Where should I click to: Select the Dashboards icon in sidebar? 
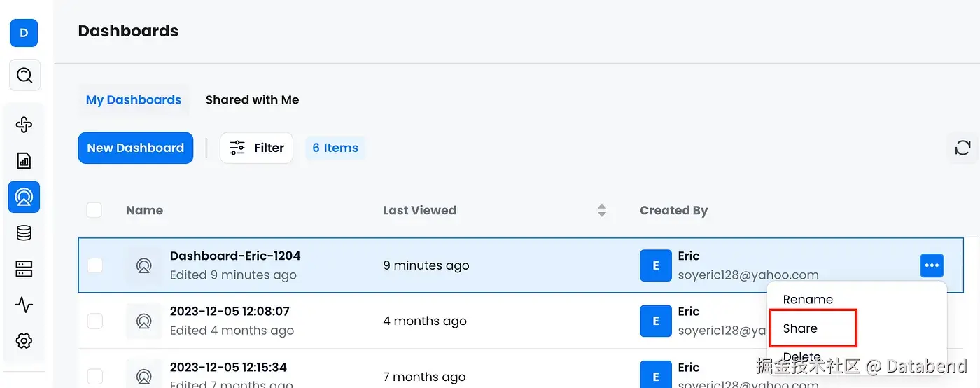click(x=24, y=197)
